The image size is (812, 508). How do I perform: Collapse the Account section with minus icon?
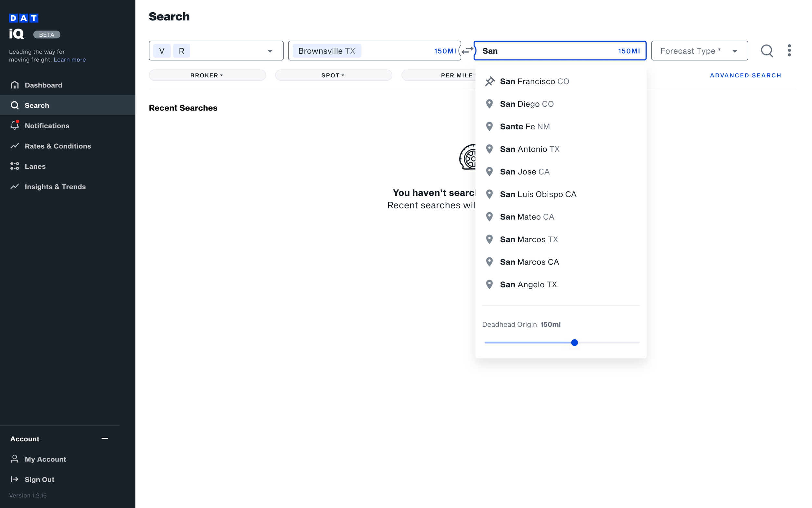105,438
